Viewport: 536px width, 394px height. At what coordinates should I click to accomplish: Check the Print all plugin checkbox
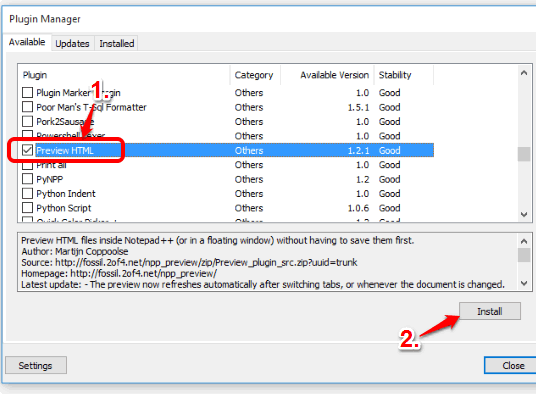tap(27, 165)
